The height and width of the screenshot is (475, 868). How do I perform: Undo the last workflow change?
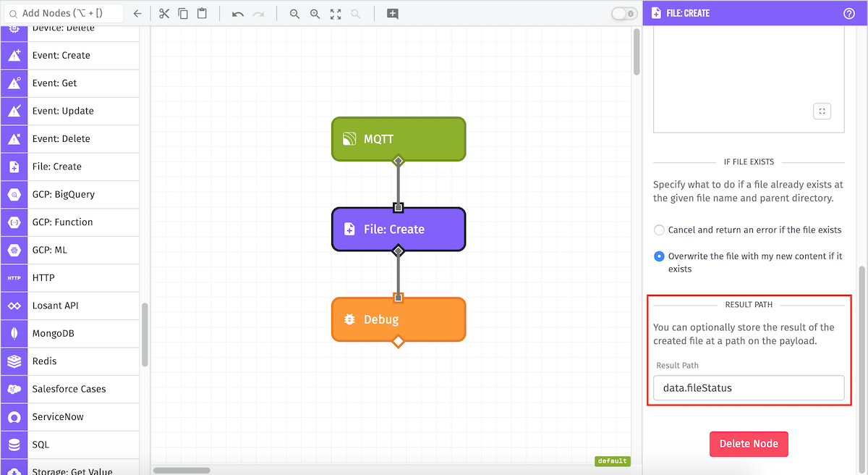click(238, 14)
